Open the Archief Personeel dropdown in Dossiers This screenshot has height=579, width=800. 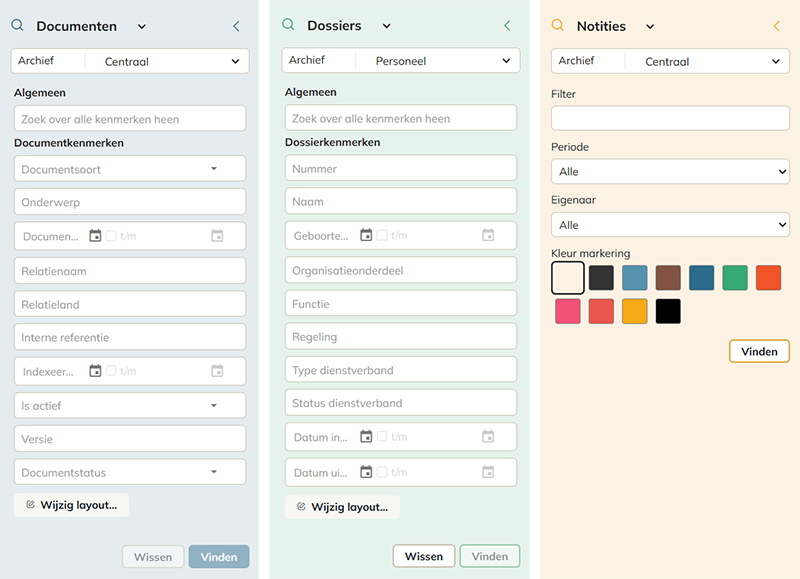point(401,61)
